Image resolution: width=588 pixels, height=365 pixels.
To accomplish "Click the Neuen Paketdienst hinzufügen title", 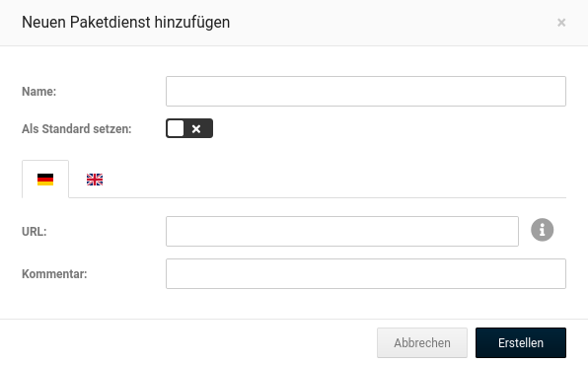I will tap(125, 22).
